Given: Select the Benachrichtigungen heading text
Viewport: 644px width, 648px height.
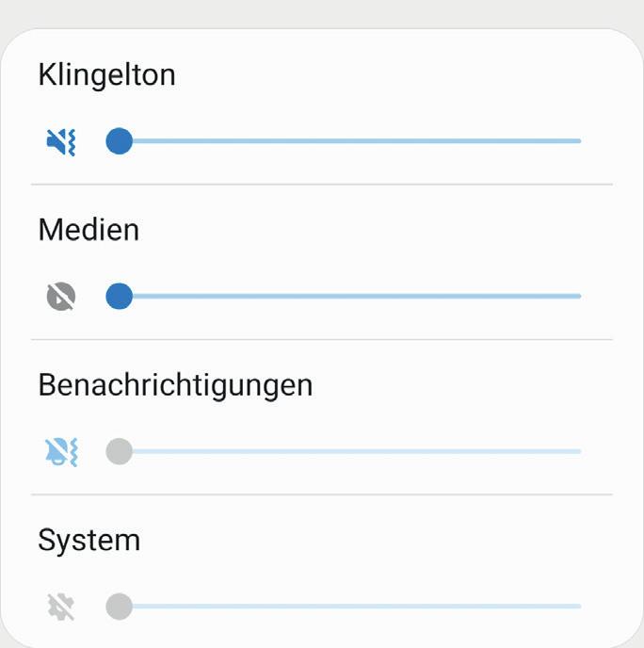Looking at the screenshot, I should (175, 386).
